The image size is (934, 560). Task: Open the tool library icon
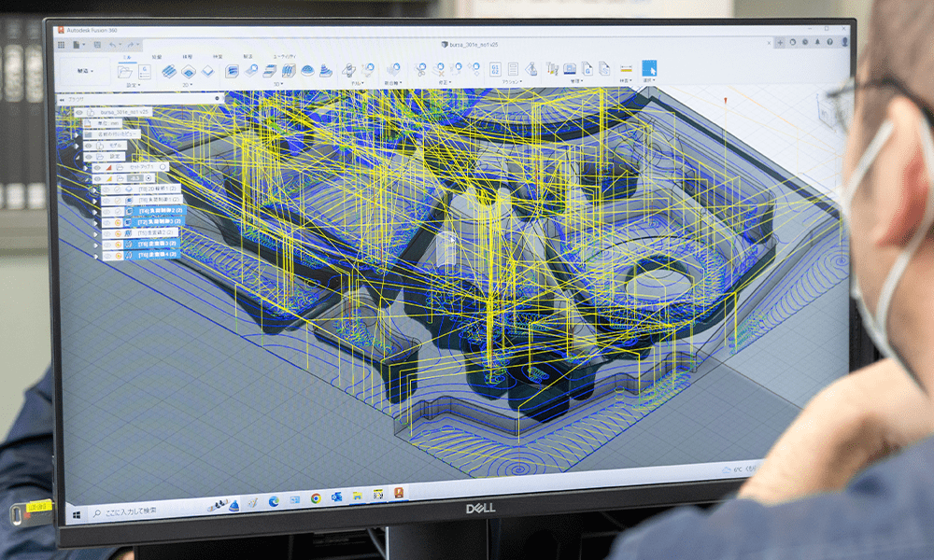[x=552, y=68]
